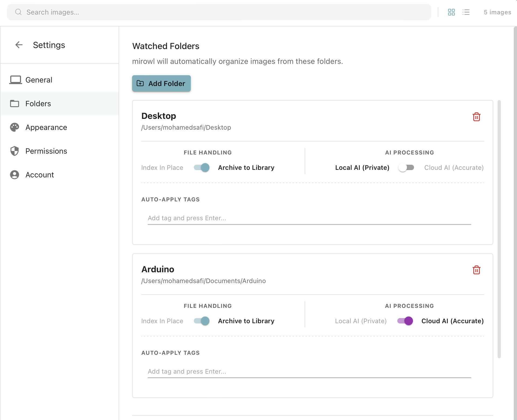Image resolution: width=517 pixels, height=420 pixels.
Task: Click Desktop's Cloud AI (Accurate) label
Action: tap(454, 168)
